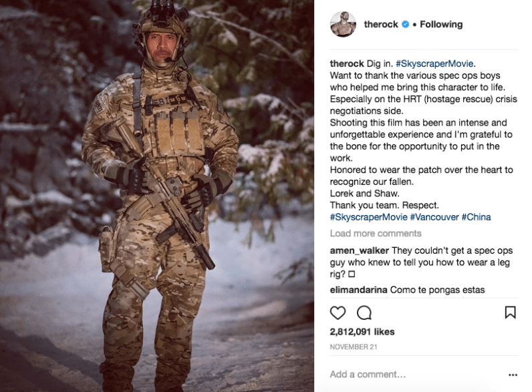View the 2,812,091 likes list

coord(362,332)
